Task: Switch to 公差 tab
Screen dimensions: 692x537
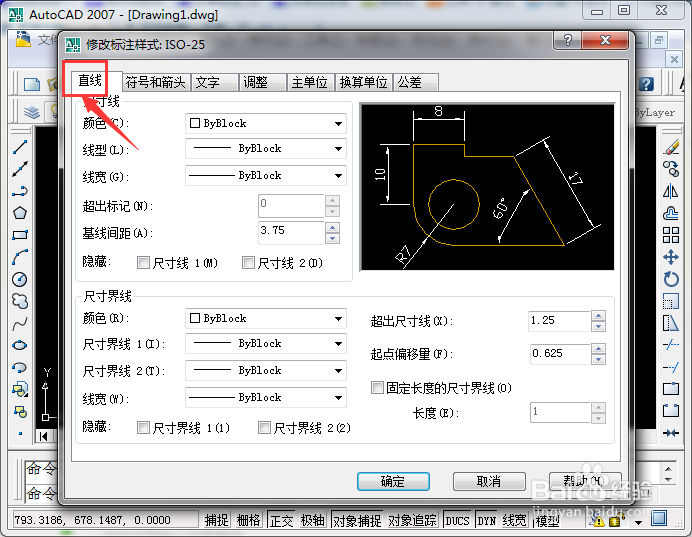Action: point(416,82)
